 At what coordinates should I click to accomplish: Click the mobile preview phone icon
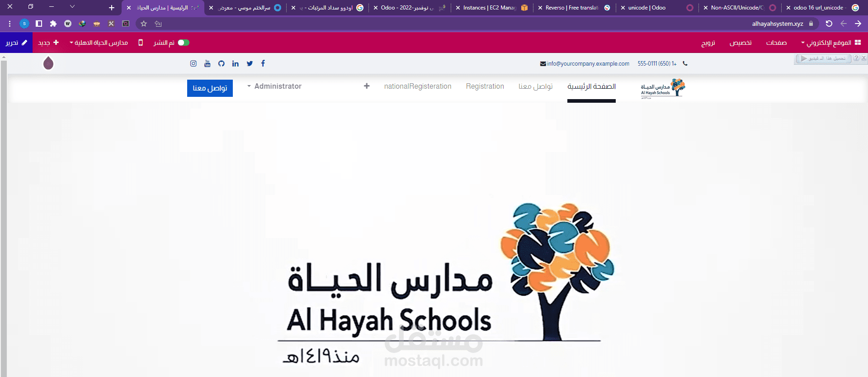[x=141, y=43]
